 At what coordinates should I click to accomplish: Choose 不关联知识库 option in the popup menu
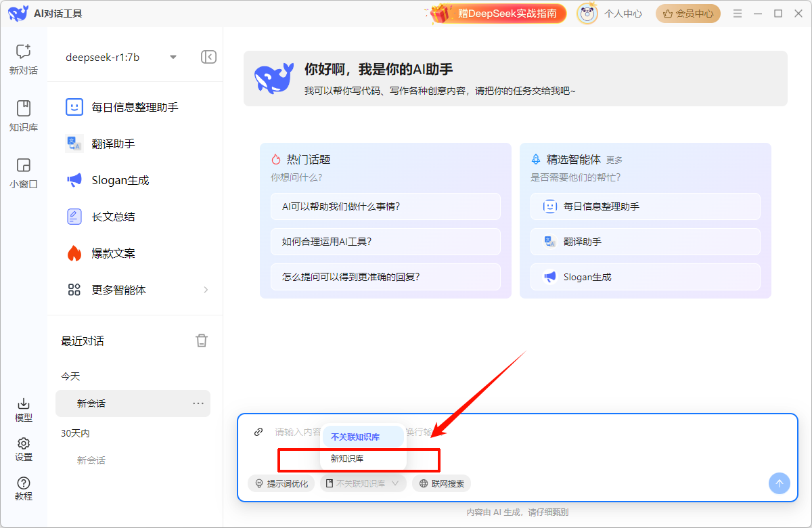click(x=355, y=437)
